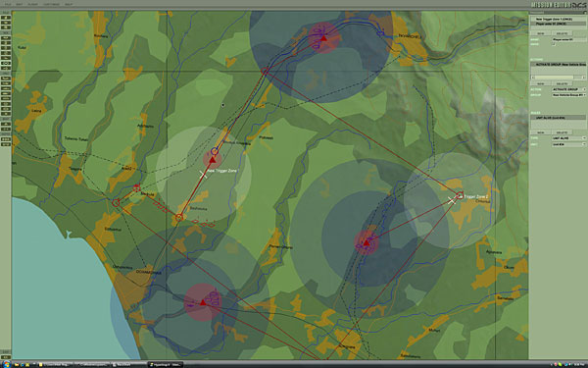This screenshot has width=588, height=368.
Task: Open the FLIGHT menu
Action: [x=33, y=5]
